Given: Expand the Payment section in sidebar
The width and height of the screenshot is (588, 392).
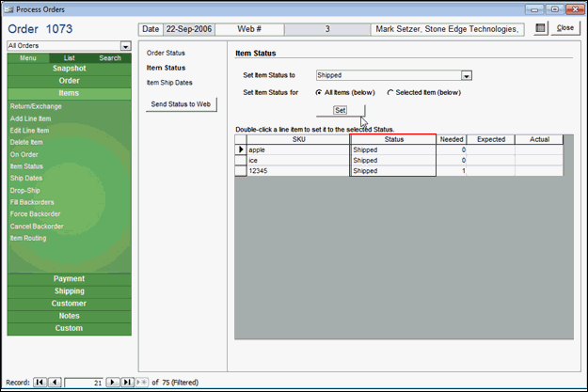Looking at the screenshot, I should click(69, 278).
